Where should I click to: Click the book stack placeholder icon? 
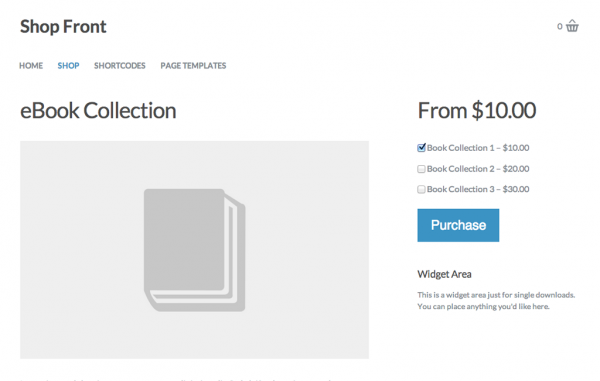click(x=194, y=250)
